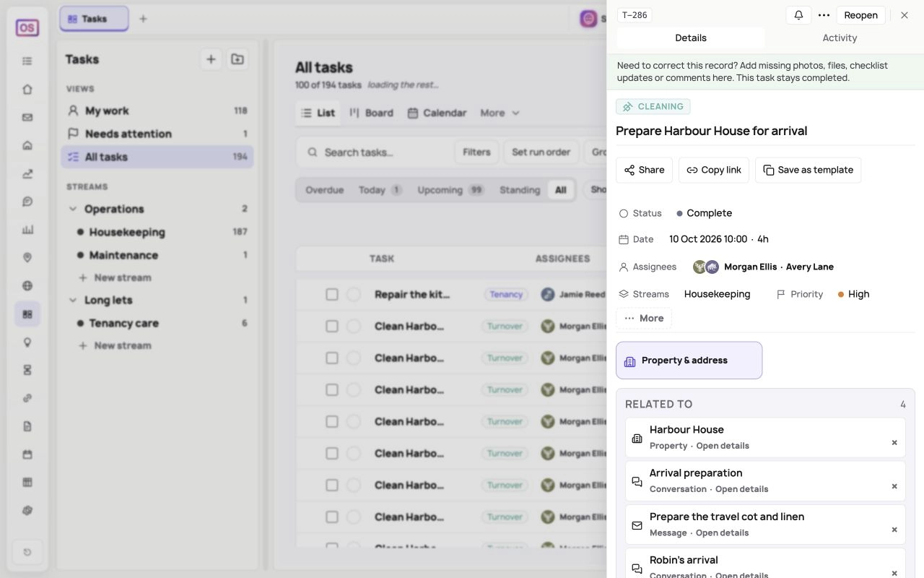Tick the checkbox for Repair the kit… task

[332, 294]
